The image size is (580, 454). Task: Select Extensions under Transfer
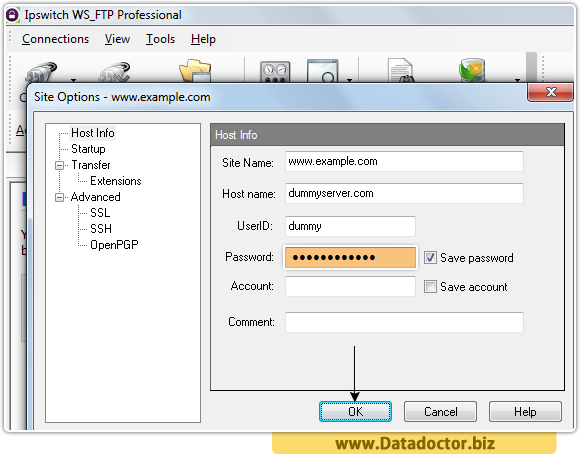(115, 181)
